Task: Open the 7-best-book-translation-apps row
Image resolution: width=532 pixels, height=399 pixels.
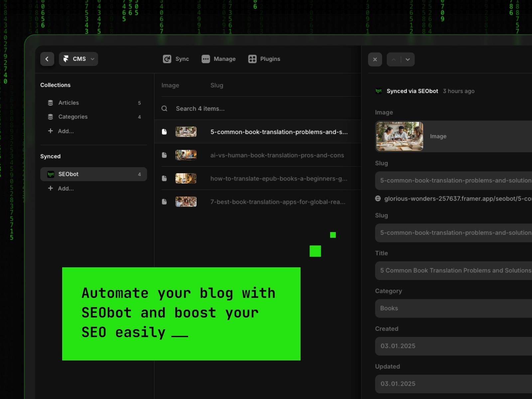Action: pos(258,201)
